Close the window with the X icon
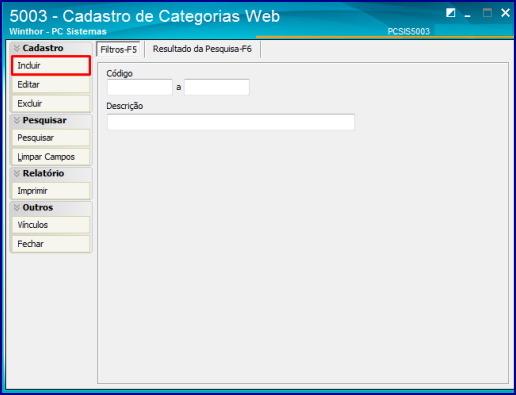The width and height of the screenshot is (516, 395). coord(505,13)
